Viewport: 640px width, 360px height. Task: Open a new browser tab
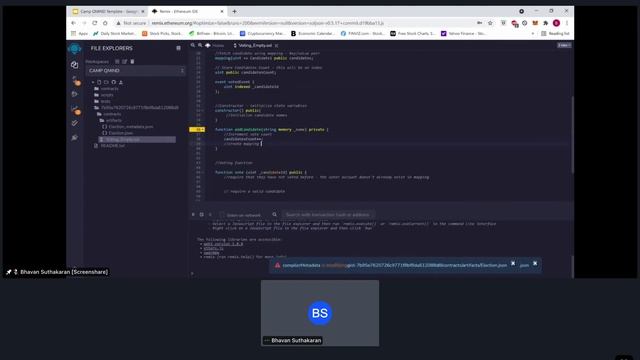(234, 11)
